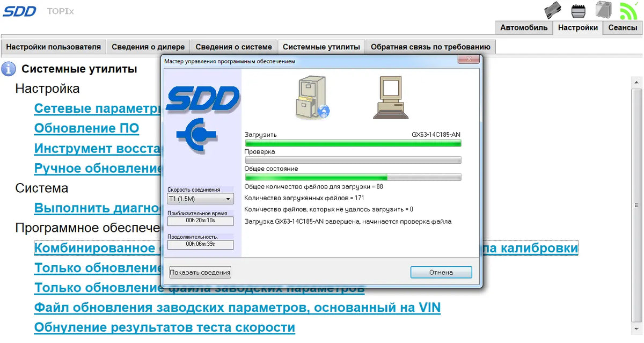This screenshot has height=343, width=644.
Task: Click the Скорость соединения label
Action: [194, 189]
